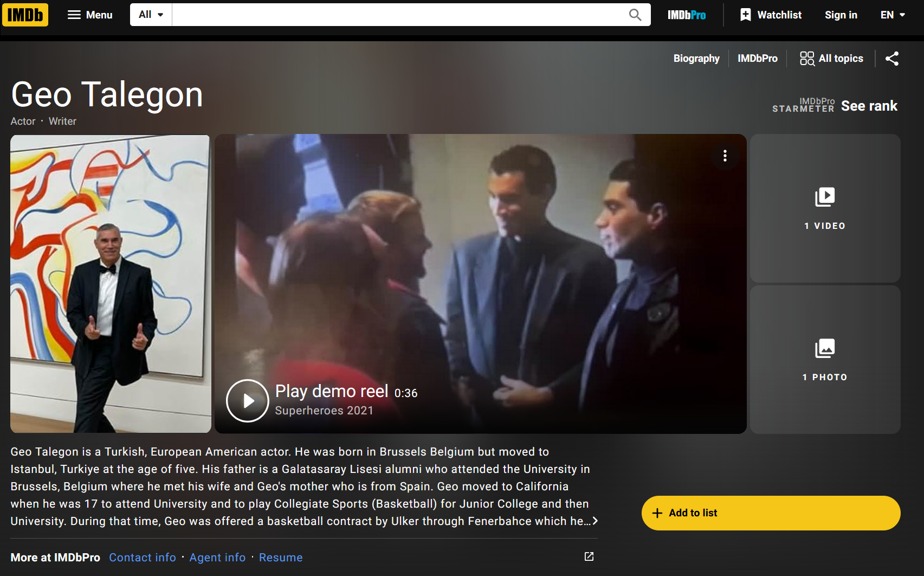Screen dimensions: 924x576
Task: Expand the All search category dropdown
Action: coord(151,15)
